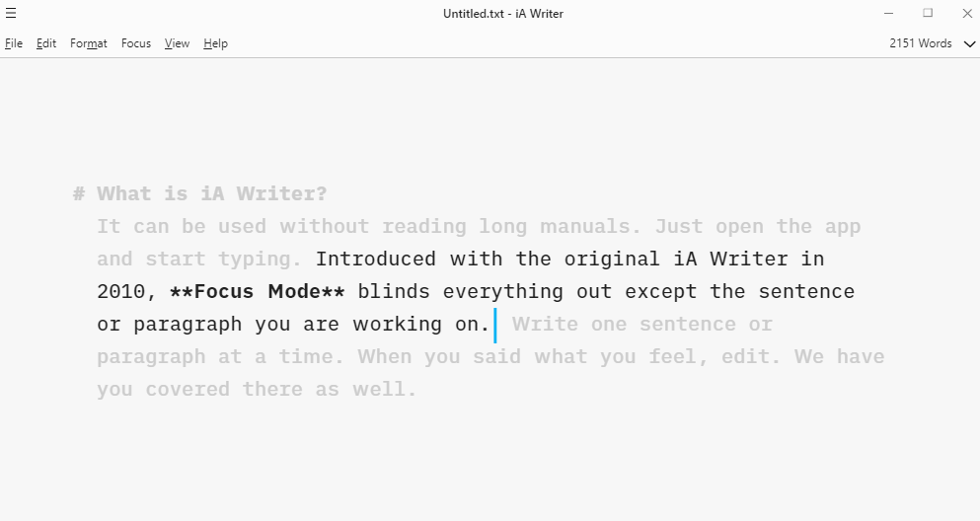
Task: Click the bold '**Focus Mode**' text
Action: pyautogui.click(x=257, y=292)
